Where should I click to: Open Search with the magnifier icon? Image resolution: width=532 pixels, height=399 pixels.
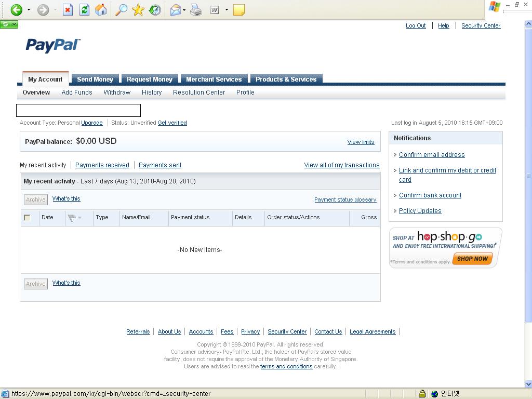click(121, 10)
